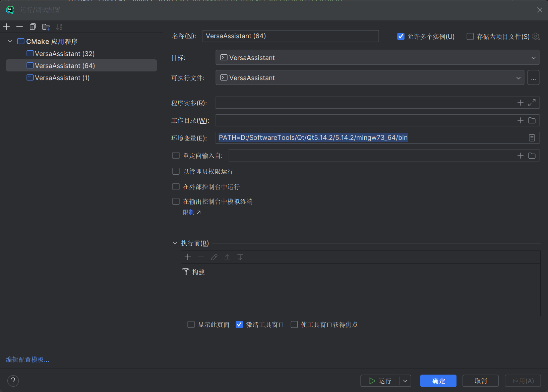Viewport: 548px width, 392px height.
Task: Enable 使工具窗口获得焦点 checkbox
Action: [294, 324]
